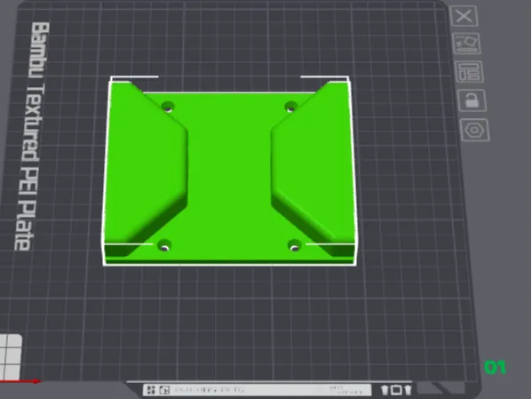Click the top-right screw hole on model
Viewport: 532px width, 399px height.
(x=290, y=107)
